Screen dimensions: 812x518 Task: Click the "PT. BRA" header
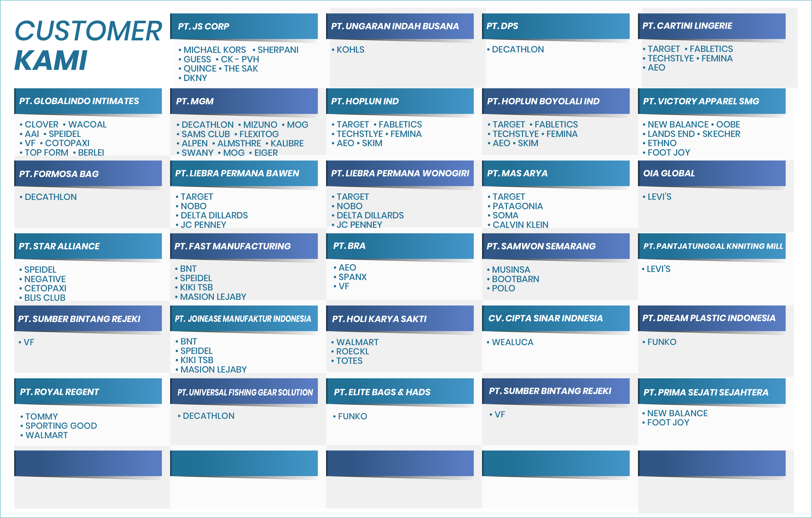(400, 246)
